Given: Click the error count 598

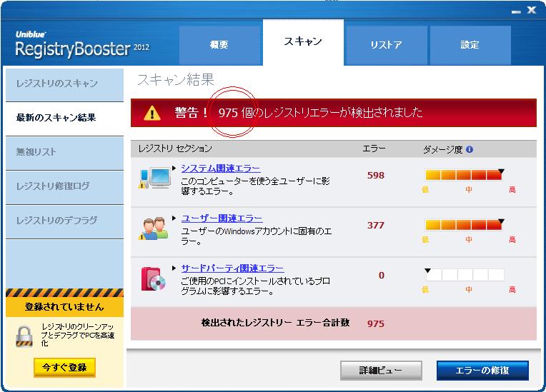Looking at the screenshot, I should point(376,176).
